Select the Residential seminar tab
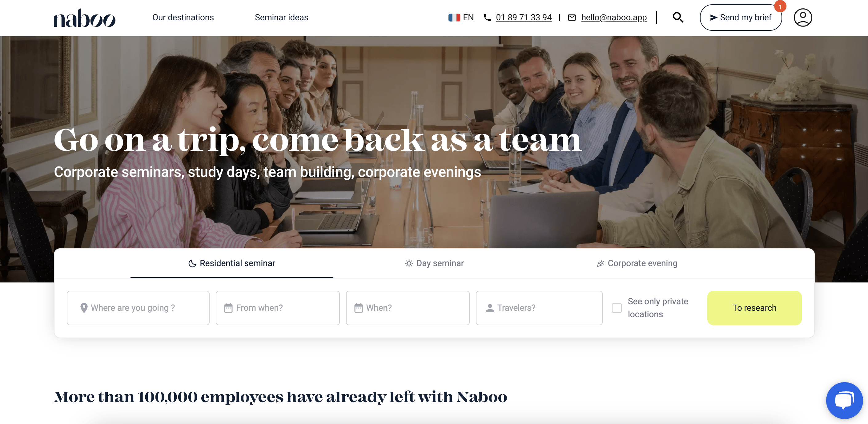The width and height of the screenshot is (868, 424). coord(232,263)
